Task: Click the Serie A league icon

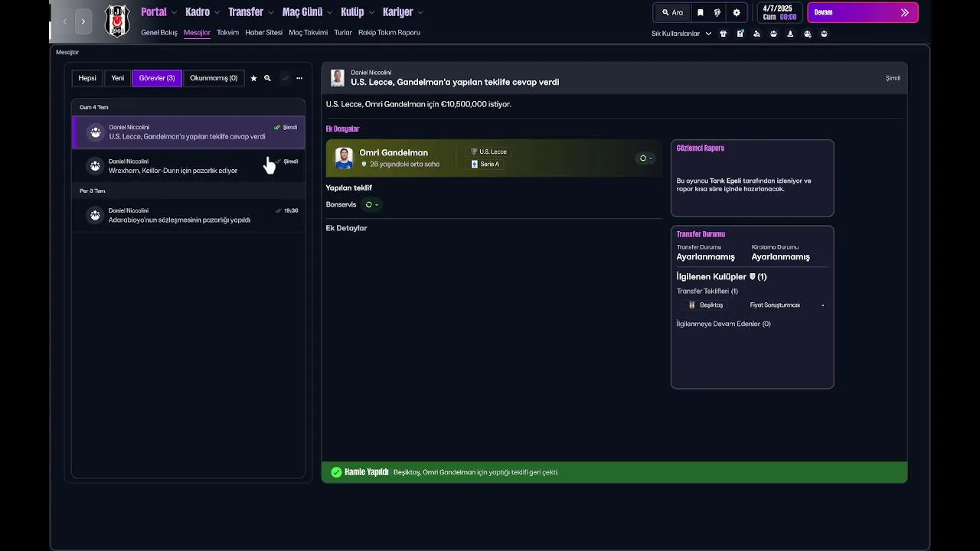Action: (x=475, y=164)
